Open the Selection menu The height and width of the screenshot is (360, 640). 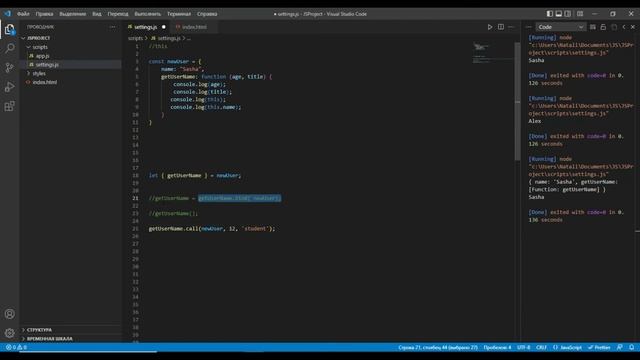pyautogui.click(x=73, y=14)
